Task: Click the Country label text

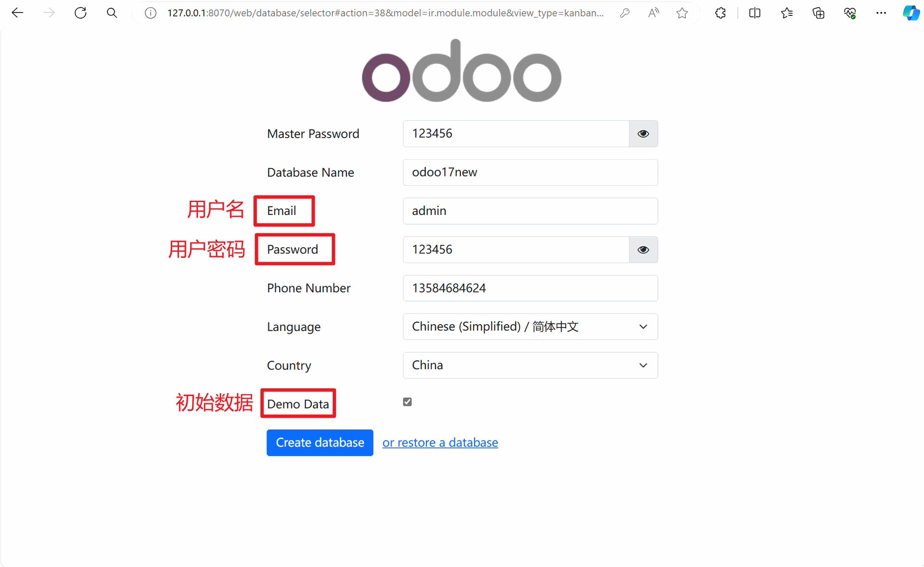Action: [x=289, y=365]
